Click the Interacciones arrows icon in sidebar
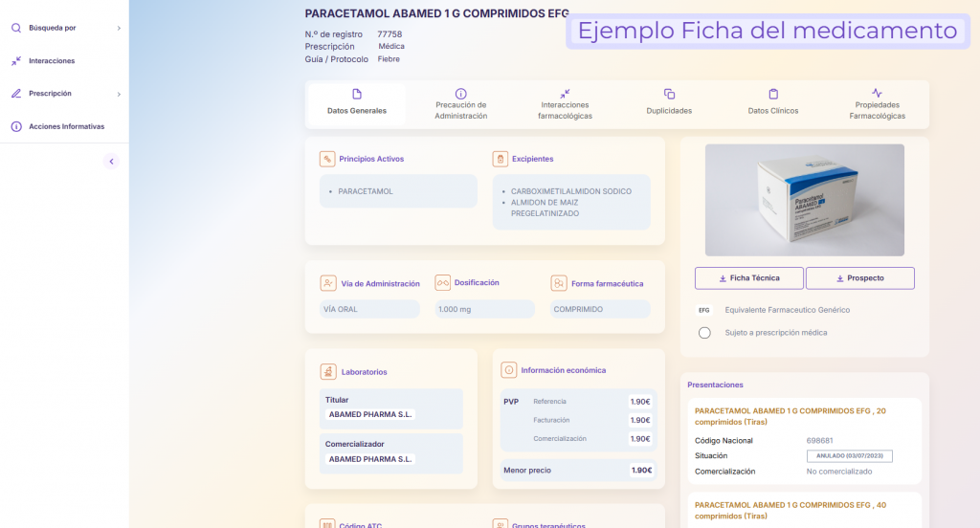980x528 pixels. [16, 60]
